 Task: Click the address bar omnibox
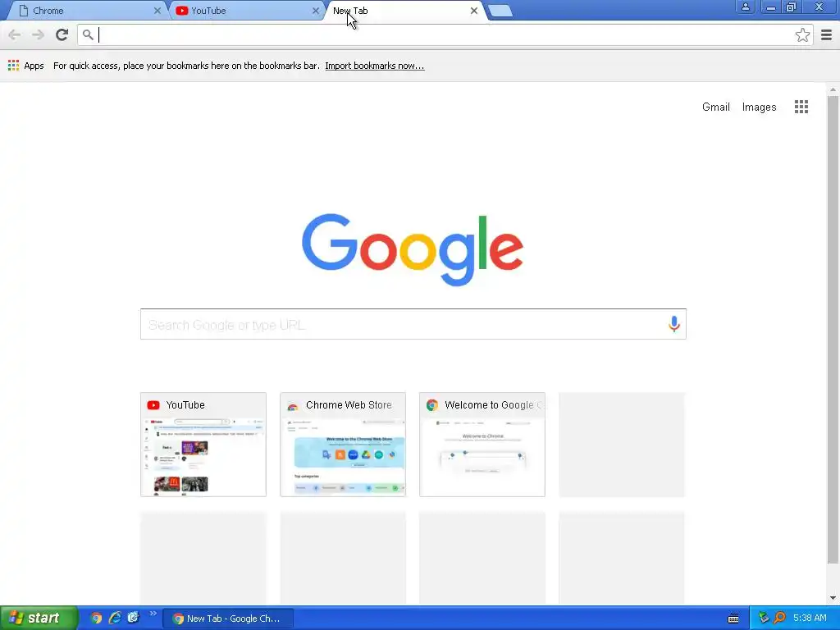[445, 35]
